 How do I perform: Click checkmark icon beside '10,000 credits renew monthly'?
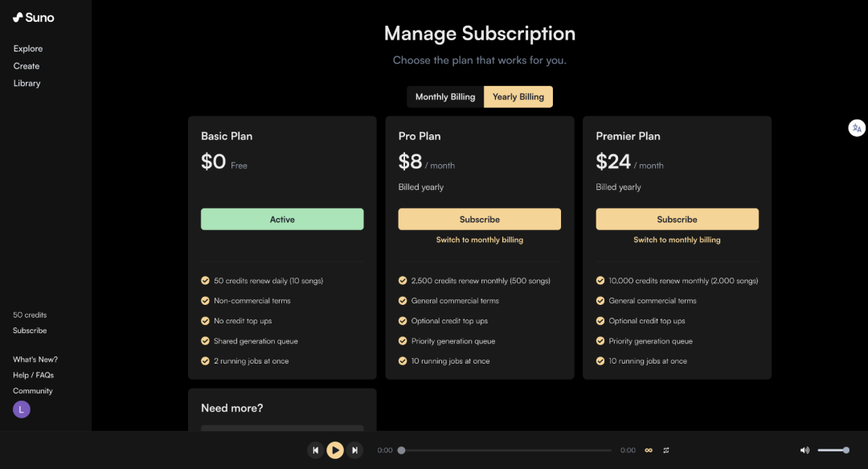pyautogui.click(x=600, y=281)
